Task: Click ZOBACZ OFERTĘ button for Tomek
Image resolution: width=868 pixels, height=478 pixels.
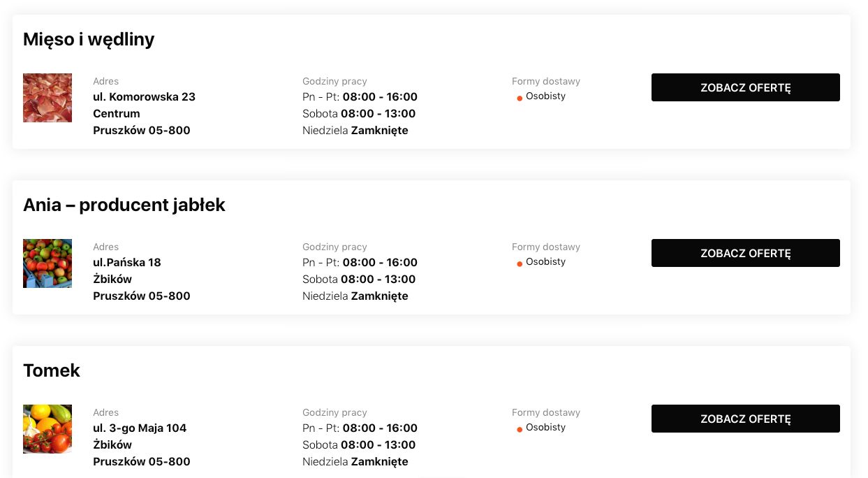Action: pos(745,419)
